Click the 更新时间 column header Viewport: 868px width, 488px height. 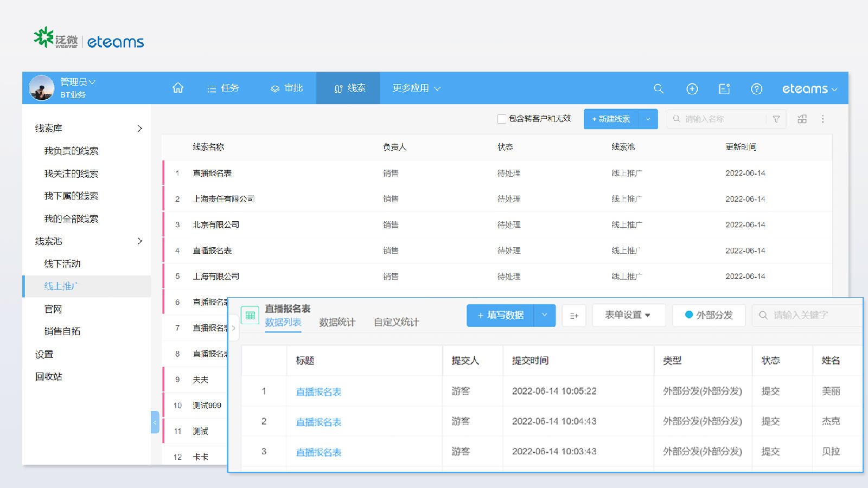click(x=741, y=147)
